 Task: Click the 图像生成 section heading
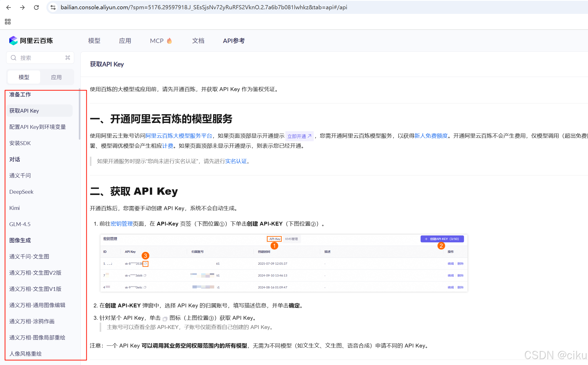[x=20, y=241]
